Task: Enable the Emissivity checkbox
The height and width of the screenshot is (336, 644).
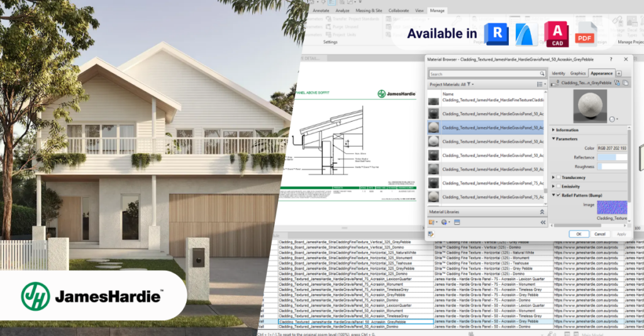Action: pyautogui.click(x=558, y=187)
